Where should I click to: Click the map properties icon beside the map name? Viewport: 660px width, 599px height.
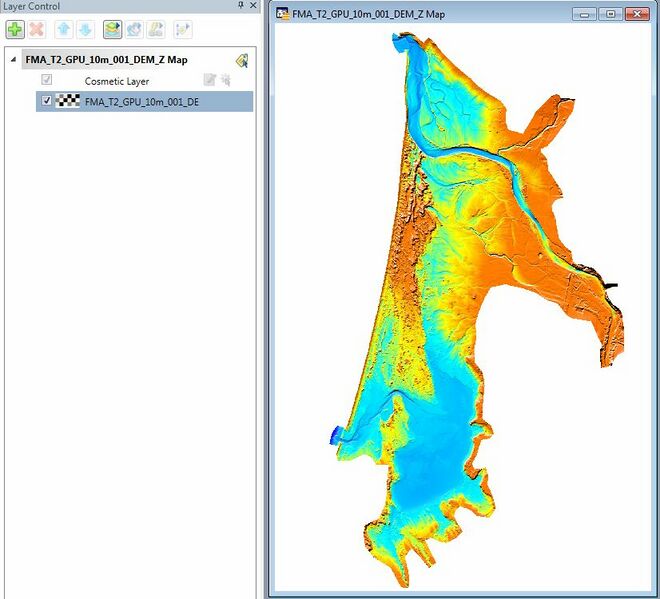[x=241, y=60]
